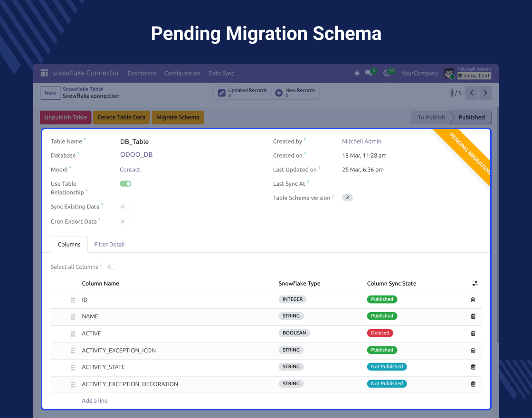Click Migrate Schema button

point(178,117)
